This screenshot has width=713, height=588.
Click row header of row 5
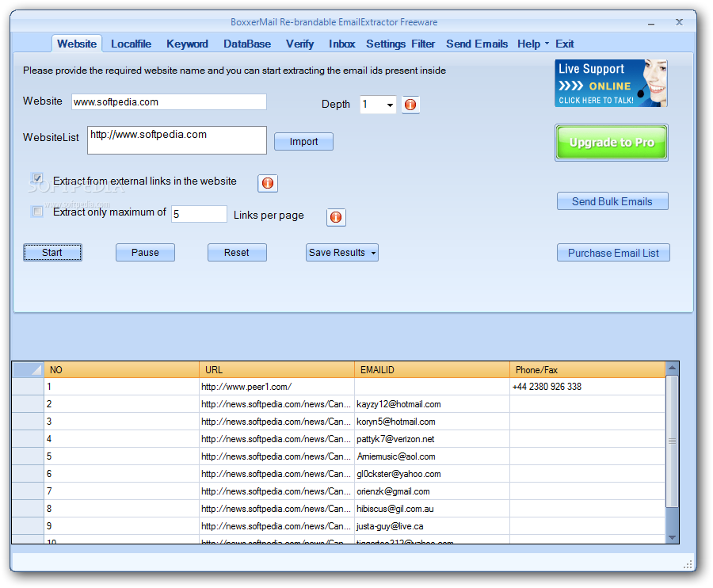(29, 456)
